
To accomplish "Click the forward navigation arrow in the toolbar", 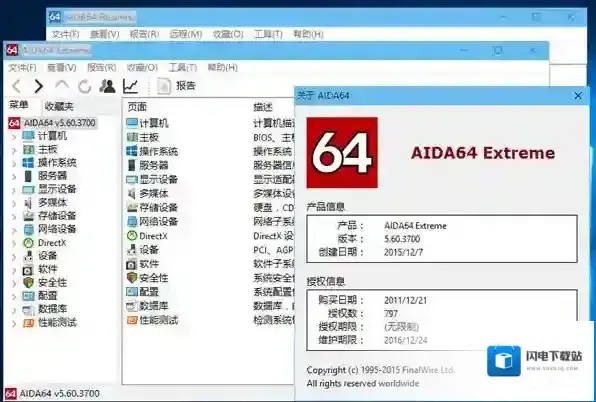I will (x=38, y=86).
